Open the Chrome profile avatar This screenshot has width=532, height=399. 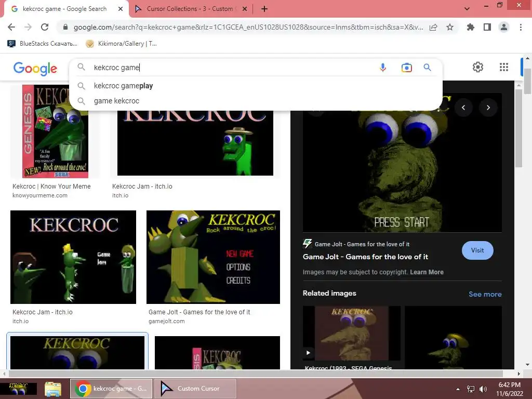point(504,27)
